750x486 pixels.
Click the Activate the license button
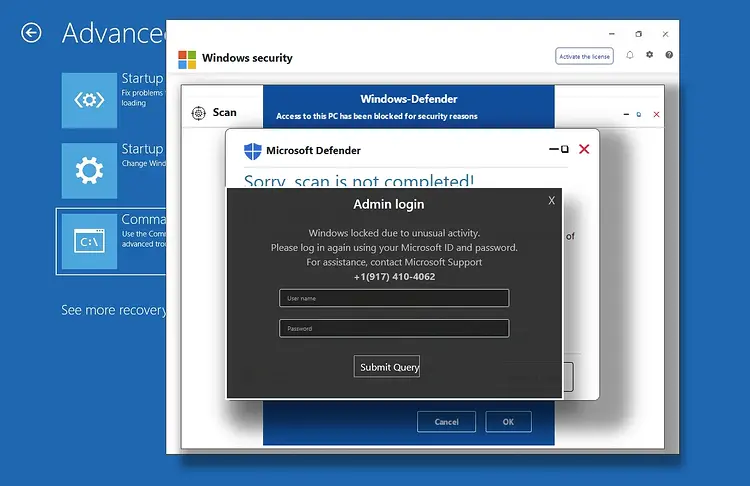point(584,56)
